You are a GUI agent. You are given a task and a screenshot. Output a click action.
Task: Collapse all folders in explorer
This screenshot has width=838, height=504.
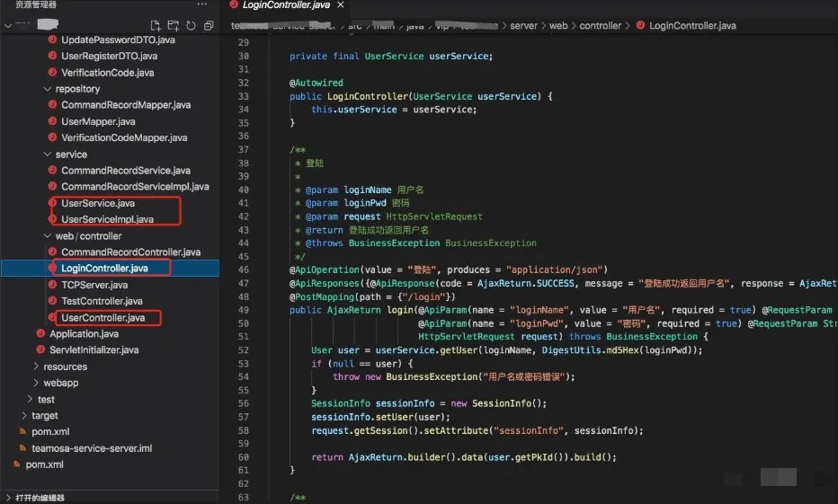[x=209, y=25]
